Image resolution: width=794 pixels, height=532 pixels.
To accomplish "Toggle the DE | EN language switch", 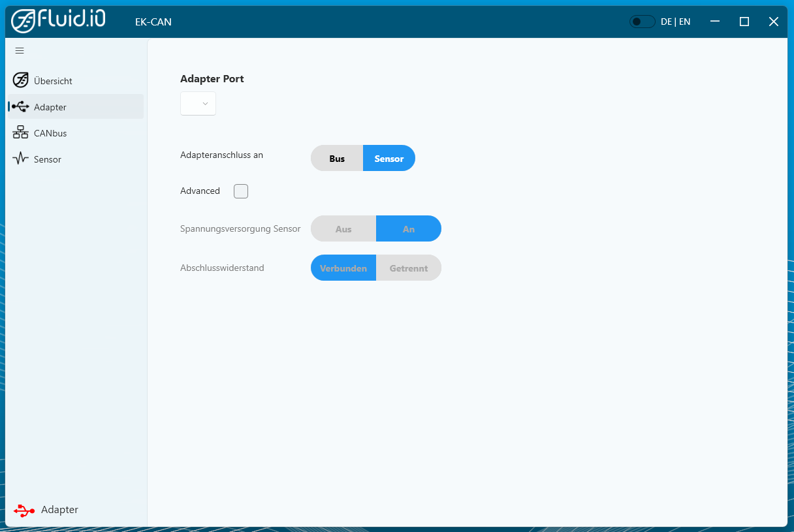I will coord(642,22).
